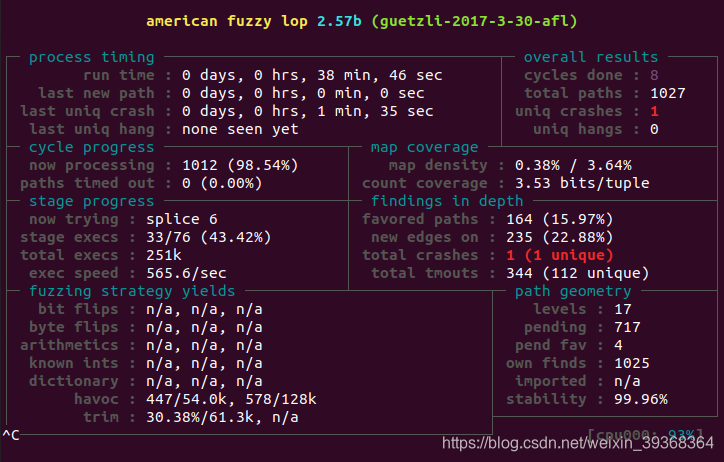
Task: Click count coverage value 3.53 bits/tuple
Action: pyautogui.click(x=582, y=183)
